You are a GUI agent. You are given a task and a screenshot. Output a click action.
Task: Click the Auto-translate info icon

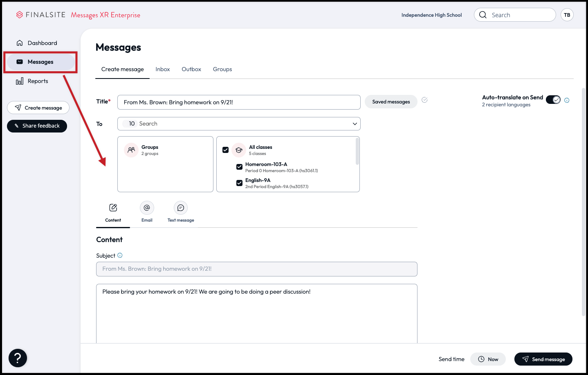pyautogui.click(x=567, y=100)
